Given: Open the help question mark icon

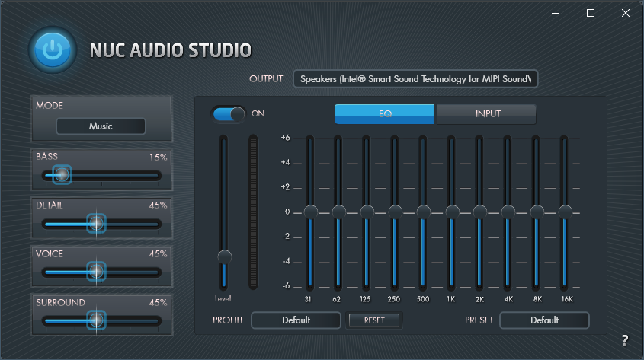Looking at the screenshot, I should pyautogui.click(x=625, y=340).
